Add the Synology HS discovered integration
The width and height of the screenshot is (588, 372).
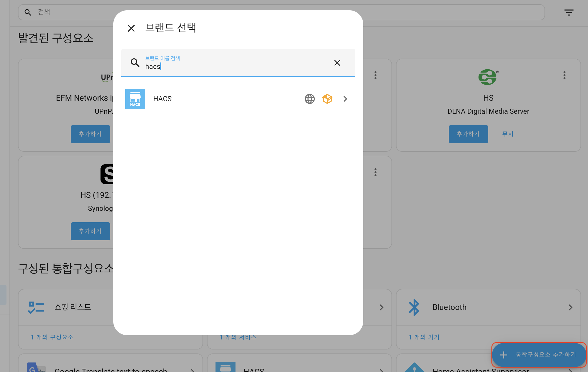(90, 231)
